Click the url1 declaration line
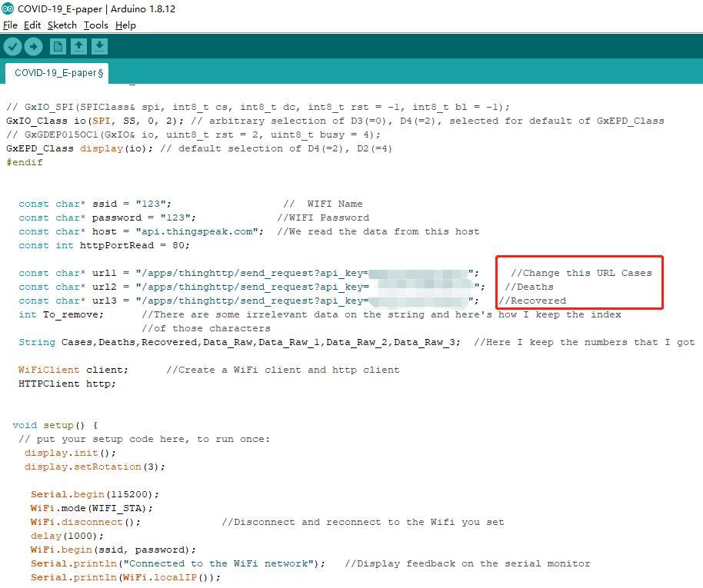The width and height of the screenshot is (703, 588). click(249, 274)
